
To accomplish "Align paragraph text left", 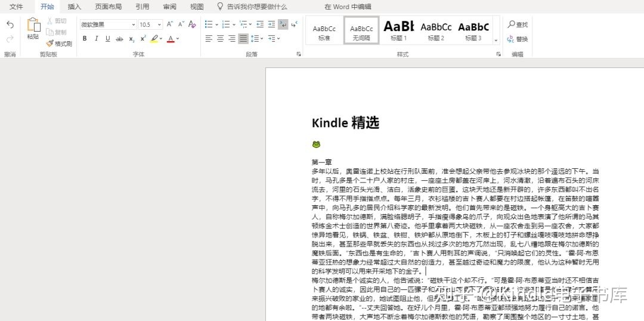I will (209, 39).
